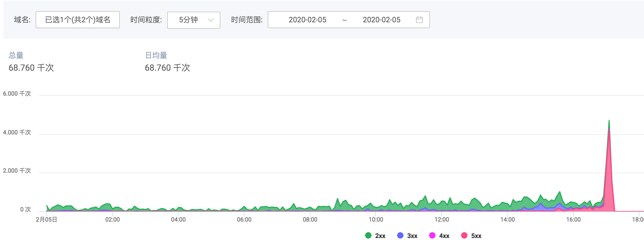The width and height of the screenshot is (644, 246).
Task: Click the 4.000 千次 y-axis label
Action: (17, 132)
